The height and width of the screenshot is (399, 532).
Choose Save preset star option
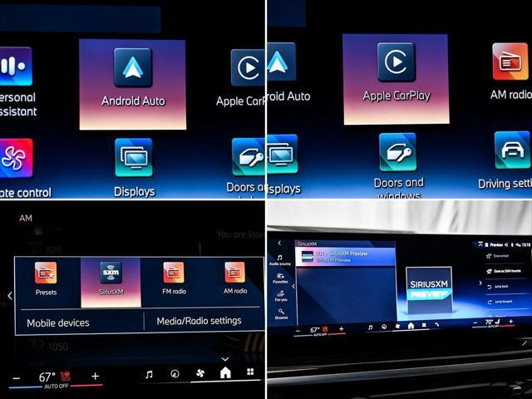pyautogui.click(x=498, y=256)
